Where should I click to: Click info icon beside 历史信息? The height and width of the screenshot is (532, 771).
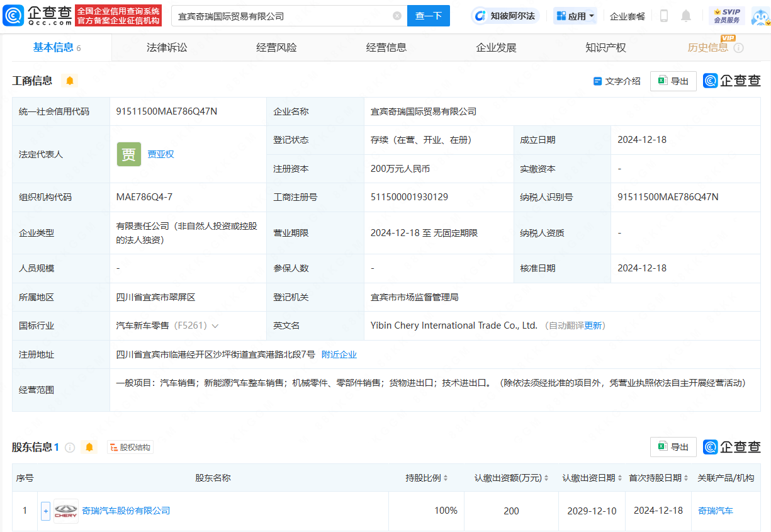click(x=739, y=48)
